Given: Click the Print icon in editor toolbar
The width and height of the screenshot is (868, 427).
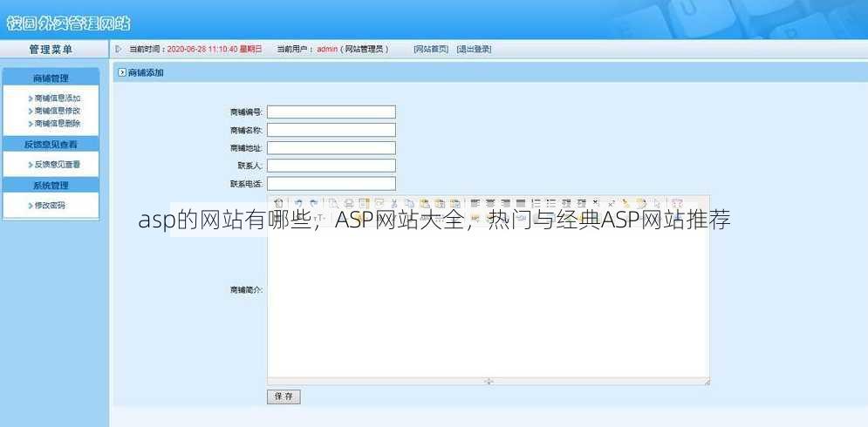Looking at the screenshot, I should coord(349,204).
